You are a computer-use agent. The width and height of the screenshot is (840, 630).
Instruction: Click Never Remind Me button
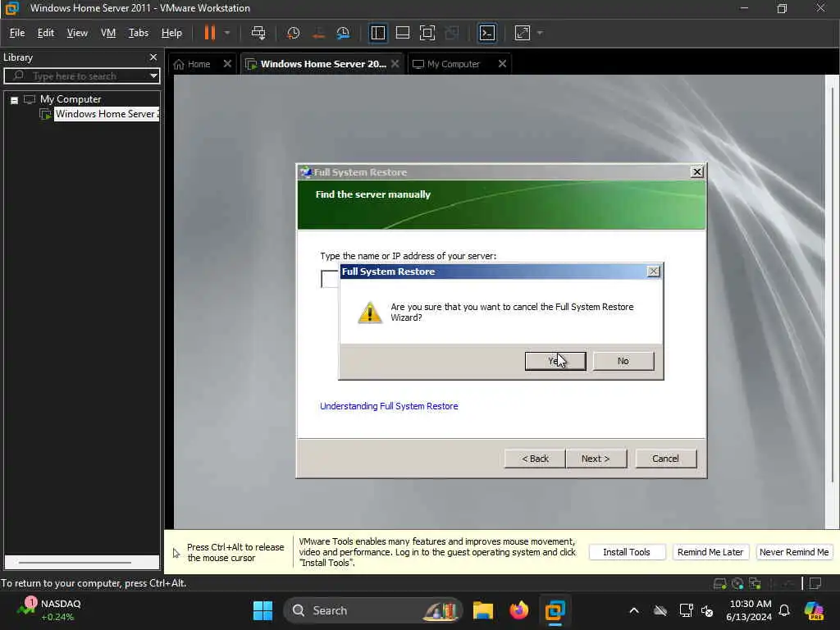pyautogui.click(x=794, y=552)
